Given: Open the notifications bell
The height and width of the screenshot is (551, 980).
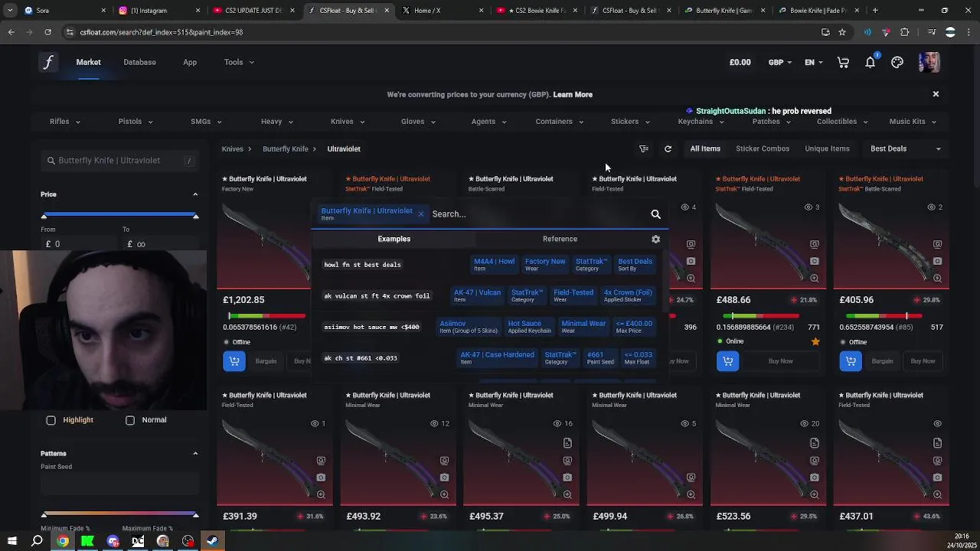Looking at the screenshot, I should 871,62.
